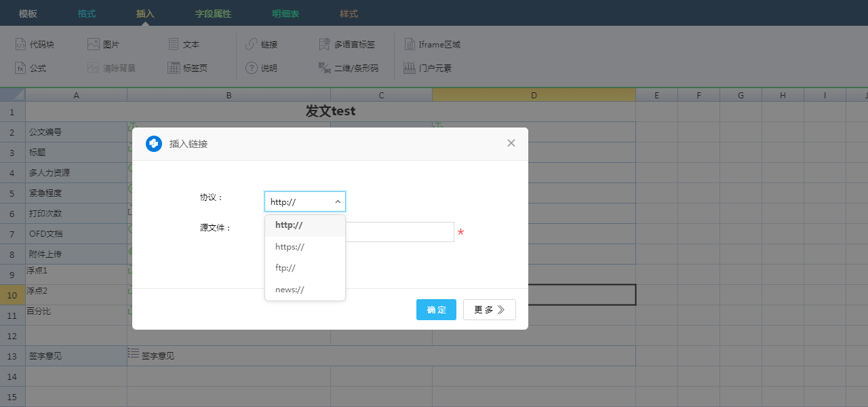Pick news:// in the protocol list
The height and width of the screenshot is (407, 868).
click(290, 290)
